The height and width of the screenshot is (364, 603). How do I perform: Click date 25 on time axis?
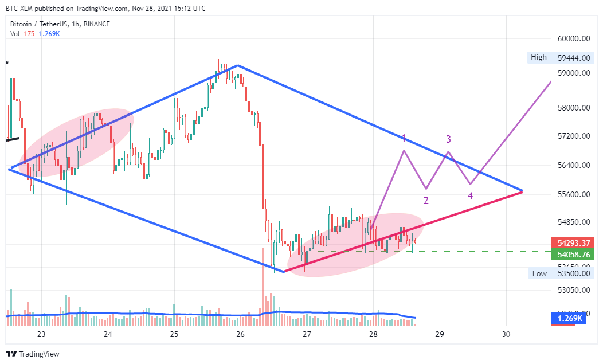(174, 334)
